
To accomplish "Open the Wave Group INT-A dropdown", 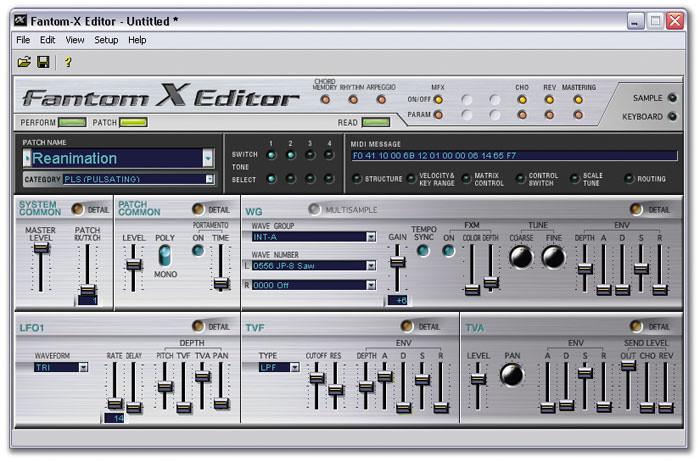I will click(x=370, y=237).
